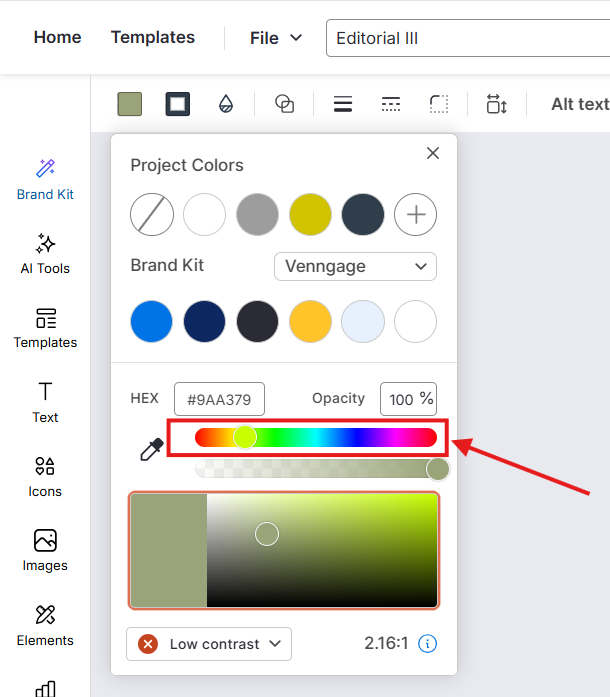Choose the yellow project color swatch

310,214
